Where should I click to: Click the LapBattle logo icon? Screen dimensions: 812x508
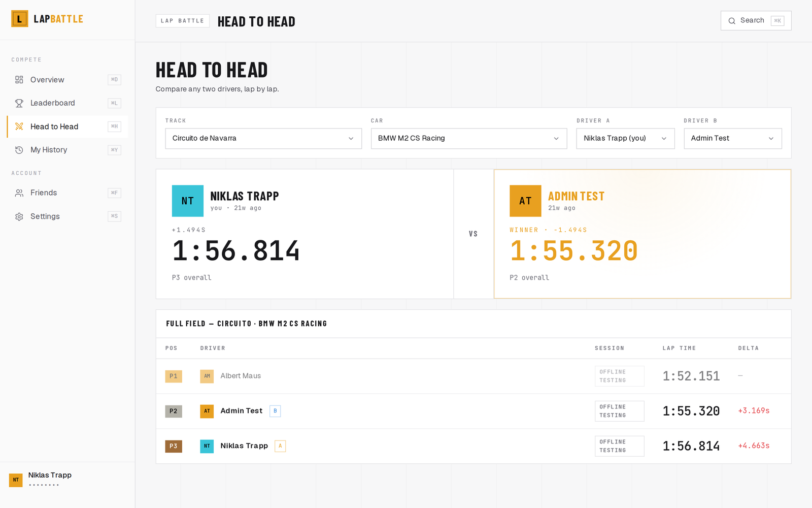pyautogui.click(x=20, y=19)
